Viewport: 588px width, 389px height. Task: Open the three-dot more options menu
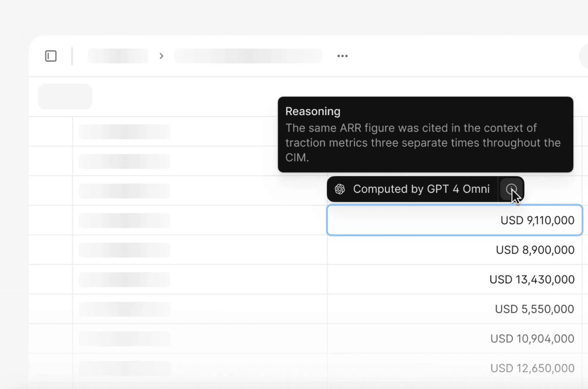point(343,56)
